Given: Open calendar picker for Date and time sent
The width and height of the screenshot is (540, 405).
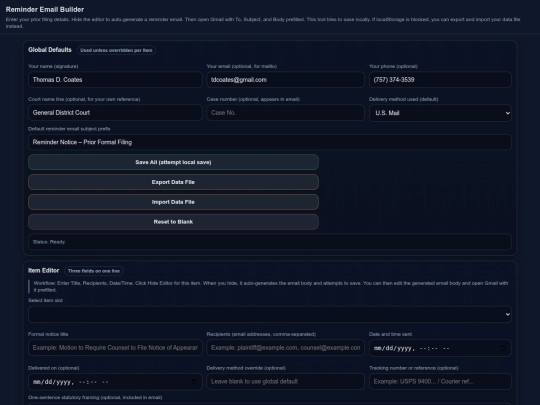Looking at the screenshot, I should (503, 348).
